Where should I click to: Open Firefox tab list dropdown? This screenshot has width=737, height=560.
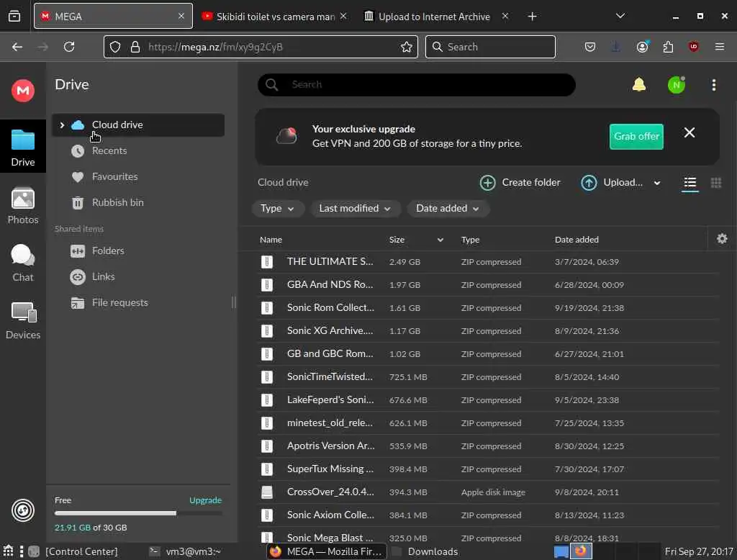(620, 16)
